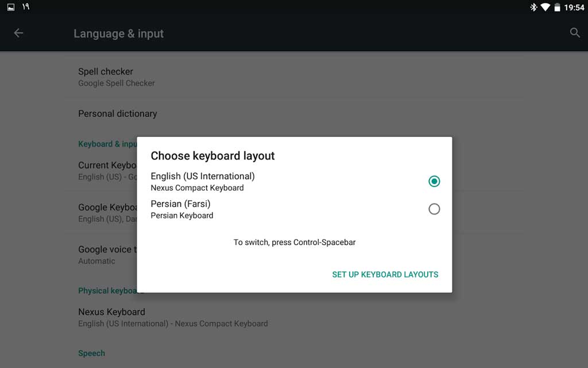
Task: Open Spell checker setting
Action: click(106, 77)
